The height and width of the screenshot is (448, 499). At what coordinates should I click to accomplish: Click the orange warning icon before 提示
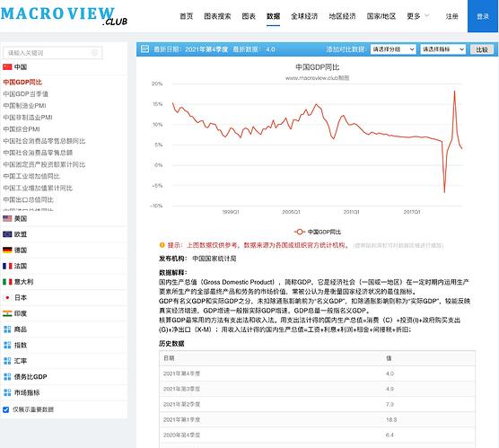tap(162, 245)
